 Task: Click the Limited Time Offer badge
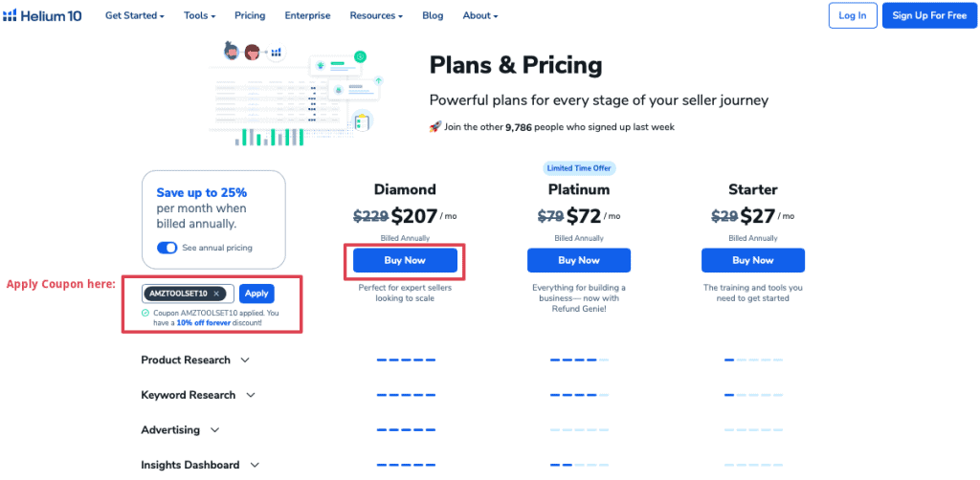pyautogui.click(x=578, y=168)
